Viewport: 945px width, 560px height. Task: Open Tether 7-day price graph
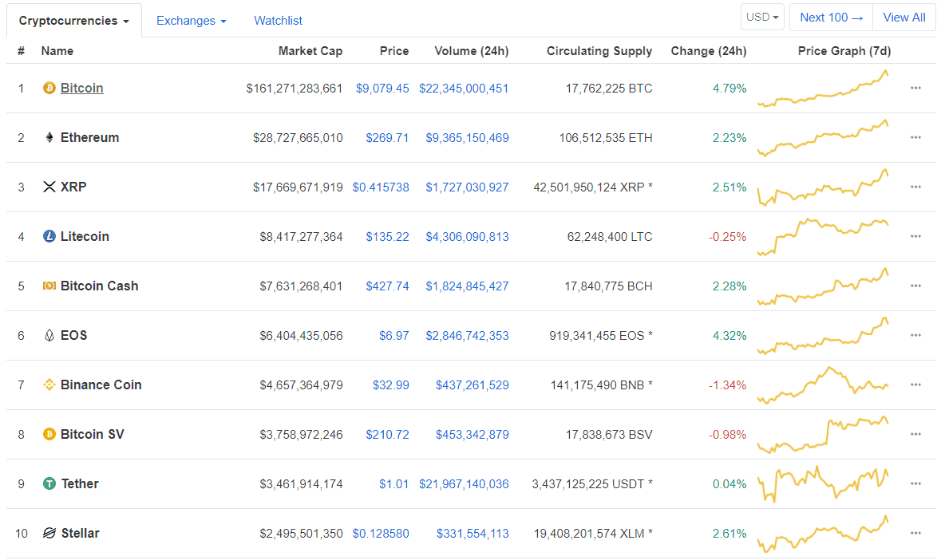(823, 483)
